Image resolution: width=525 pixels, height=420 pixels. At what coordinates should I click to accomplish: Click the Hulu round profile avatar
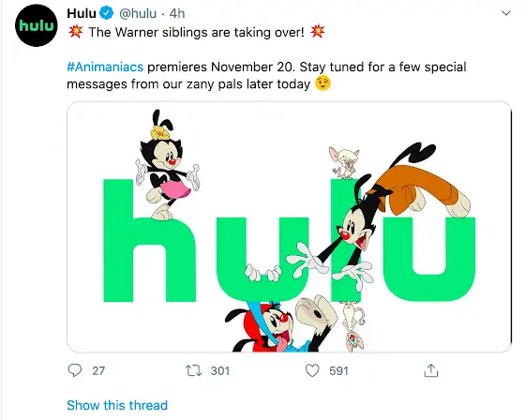(37, 25)
